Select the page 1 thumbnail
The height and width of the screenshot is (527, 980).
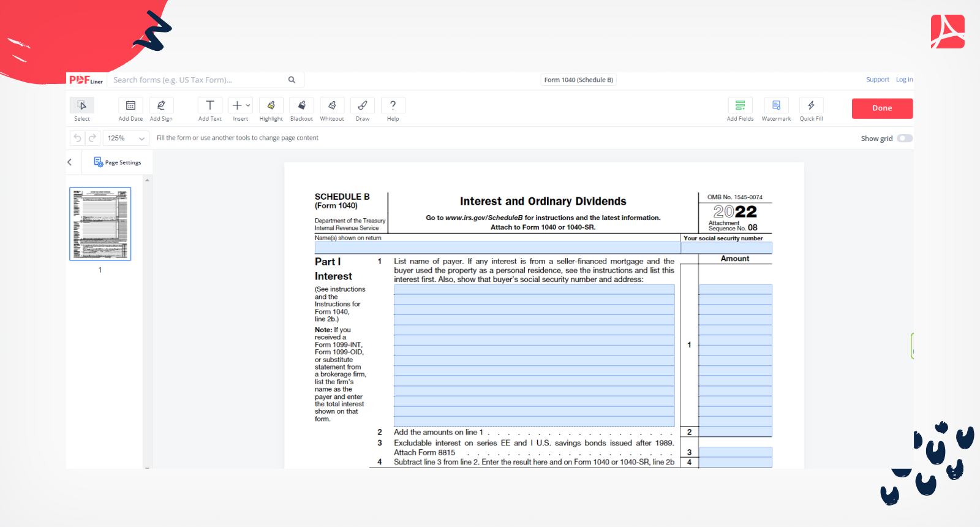point(100,224)
